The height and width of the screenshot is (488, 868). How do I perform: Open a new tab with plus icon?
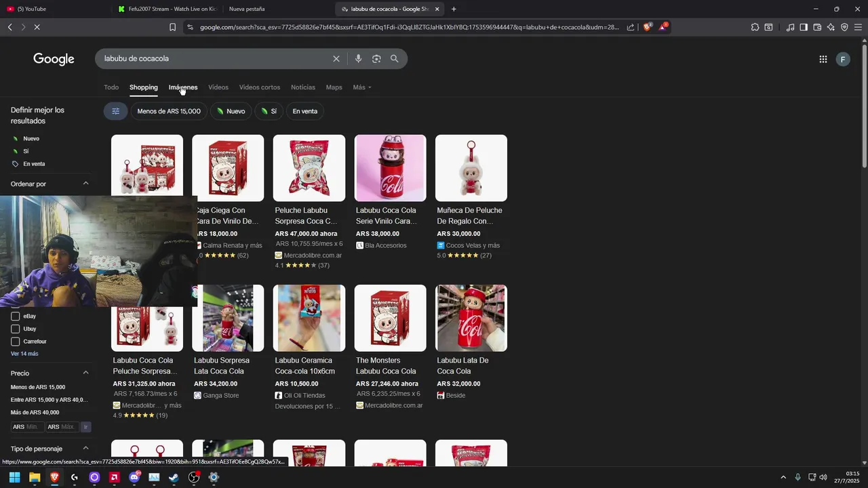point(454,9)
